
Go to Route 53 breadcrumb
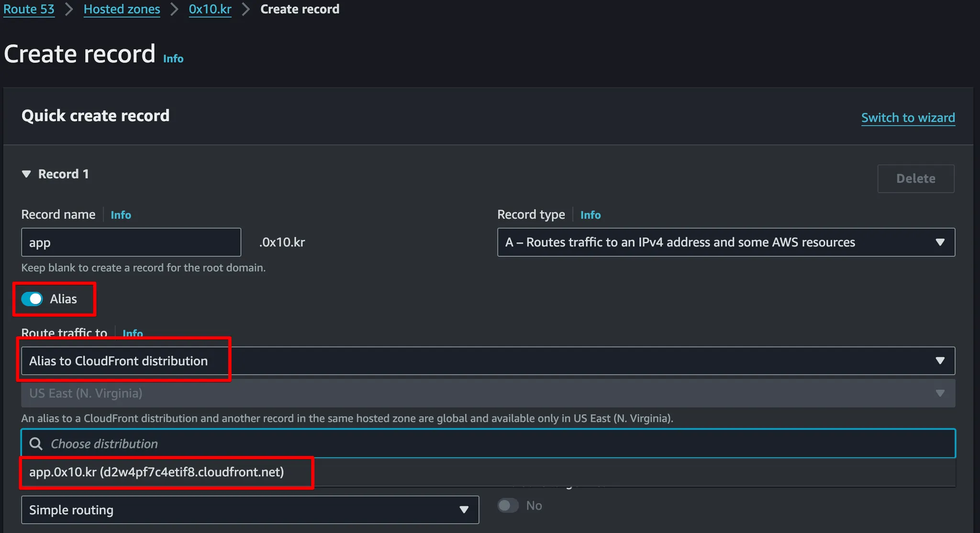coord(29,9)
